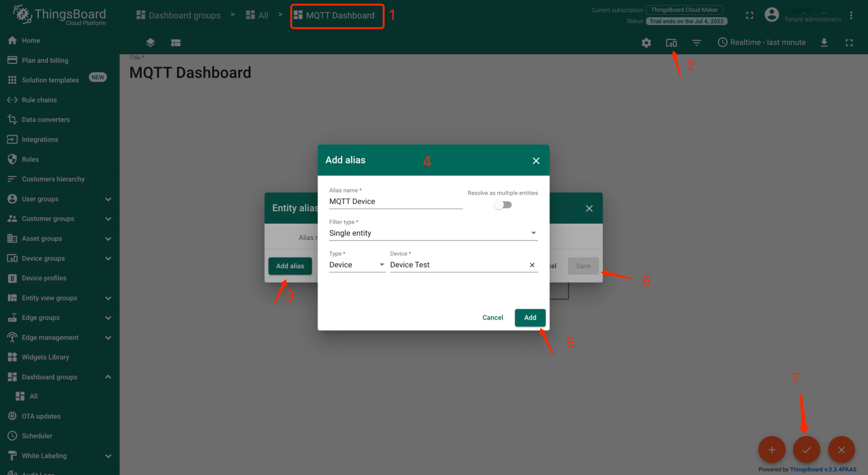Screen dimensions: 868x475
Task: Open entity aliases icon in toolbar
Action: click(x=672, y=43)
